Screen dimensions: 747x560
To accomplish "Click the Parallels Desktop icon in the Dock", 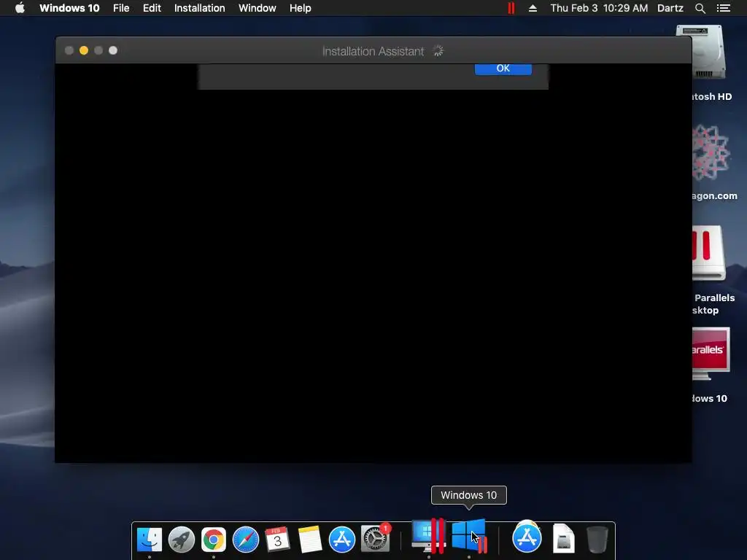I will click(x=429, y=536).
